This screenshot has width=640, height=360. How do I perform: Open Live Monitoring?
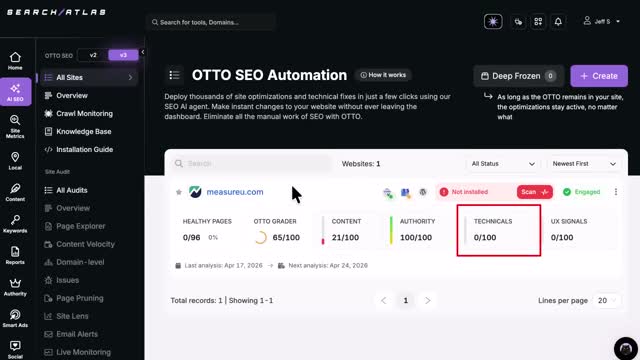[83, 352]
